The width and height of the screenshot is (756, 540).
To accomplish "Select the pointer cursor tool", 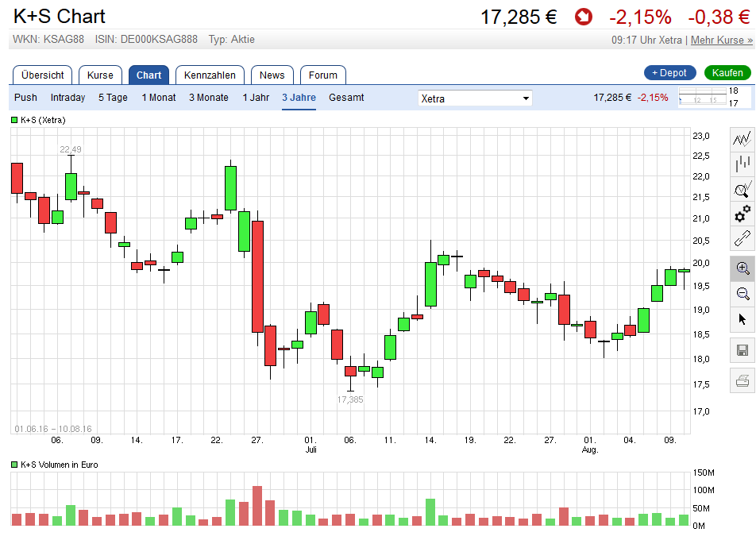I will click(x=742, y=318).
